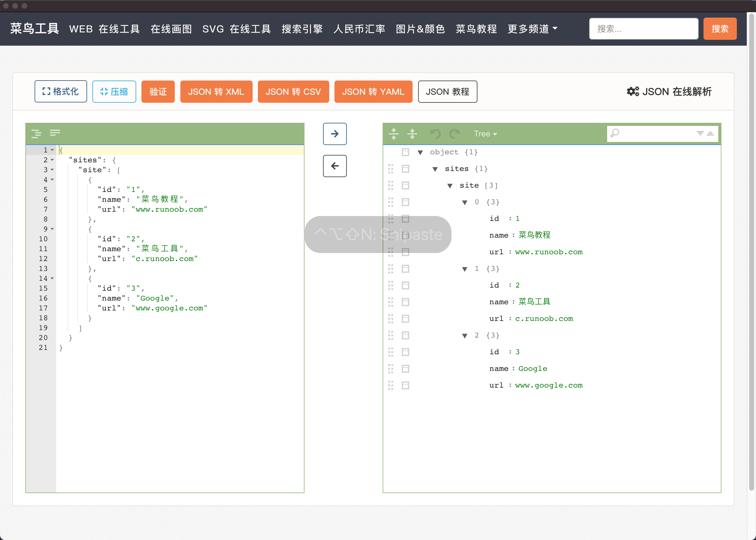756x540 pixels.
Task: Click the left arrow copy-to-code button
Action: (x=334, y=166)
